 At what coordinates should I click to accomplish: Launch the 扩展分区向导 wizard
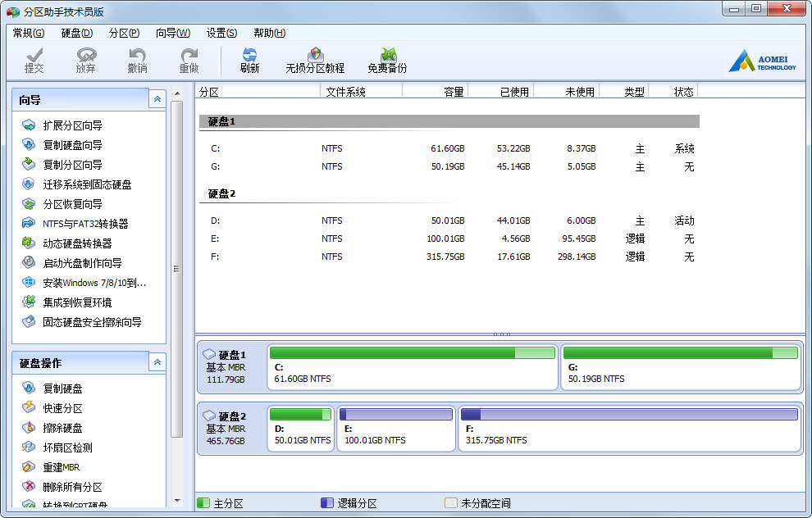coord(72,125)
